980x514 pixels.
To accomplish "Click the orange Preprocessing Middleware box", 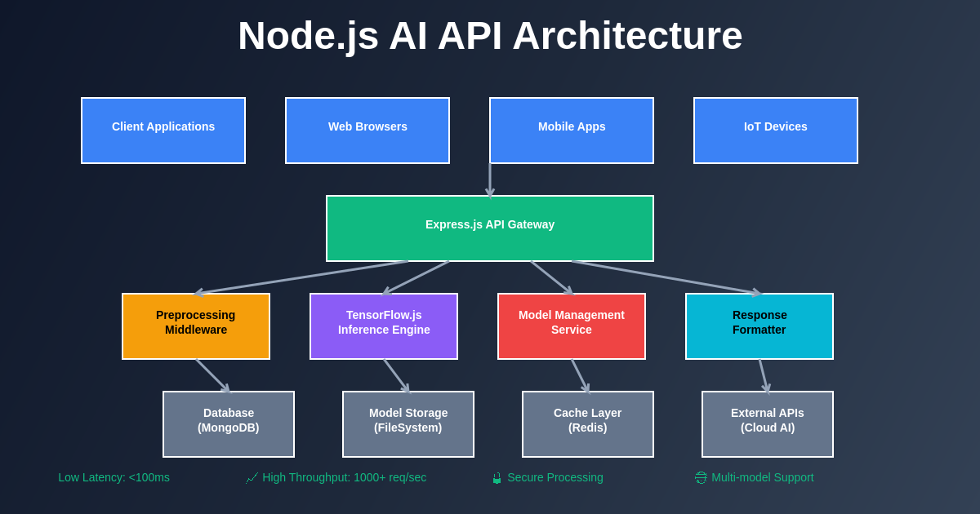I will pos(196,326).
